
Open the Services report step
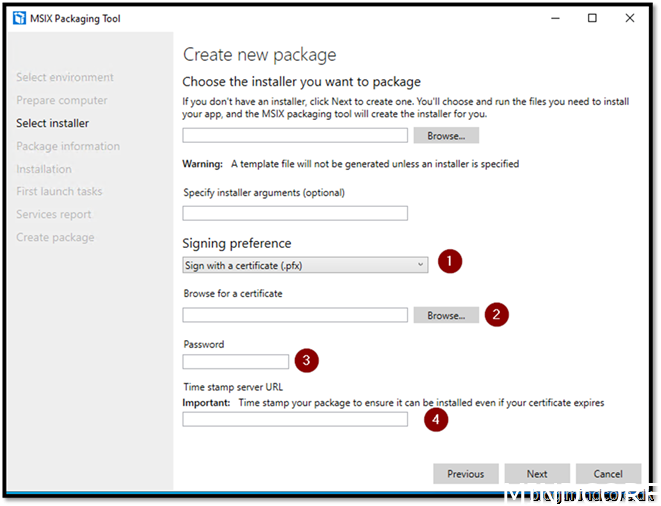tap(54, 214)
